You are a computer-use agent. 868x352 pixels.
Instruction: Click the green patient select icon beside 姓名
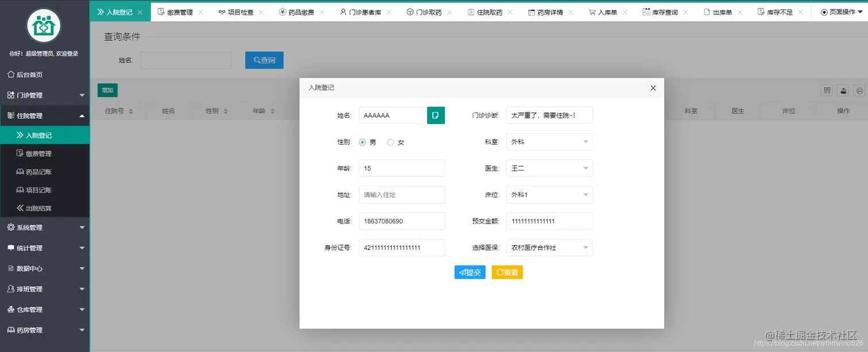click(x=436, y=115)
